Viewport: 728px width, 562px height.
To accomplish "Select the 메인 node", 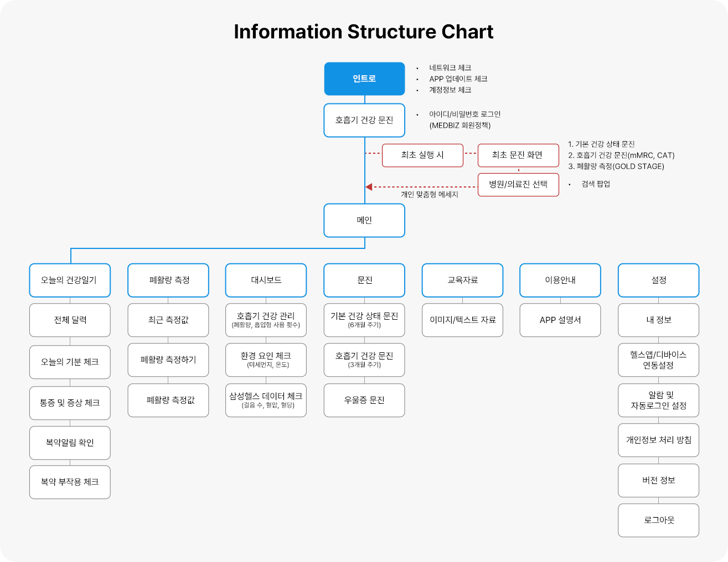I will 364,220.
